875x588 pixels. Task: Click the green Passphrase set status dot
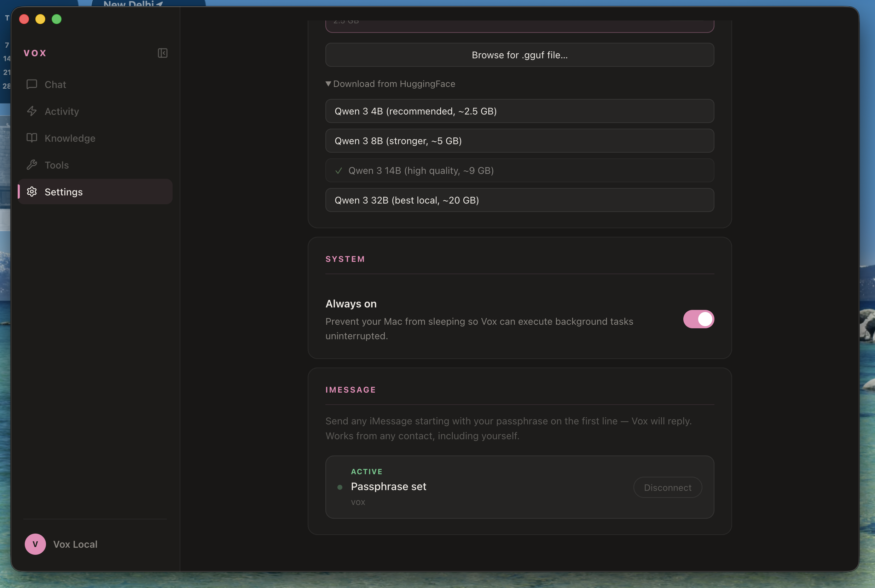click(340, 487)
